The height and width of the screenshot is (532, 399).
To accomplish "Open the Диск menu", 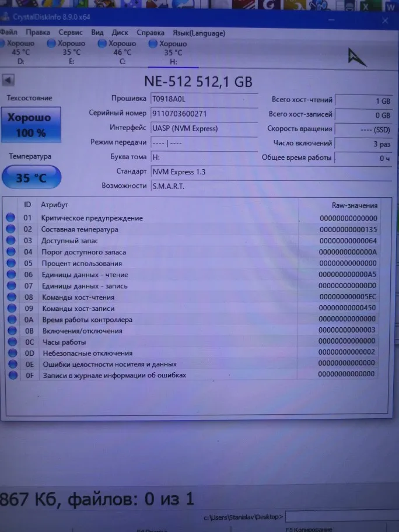I will pyautogui.click(x=120, y=33).
